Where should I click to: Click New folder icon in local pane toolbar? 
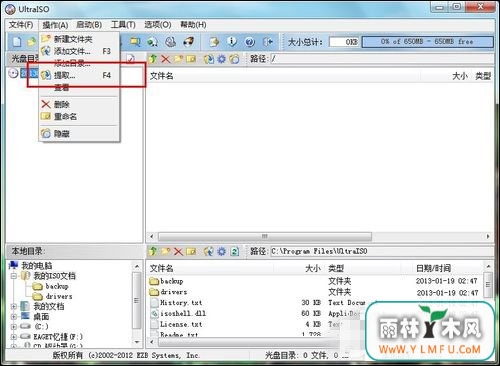(166, 251)
